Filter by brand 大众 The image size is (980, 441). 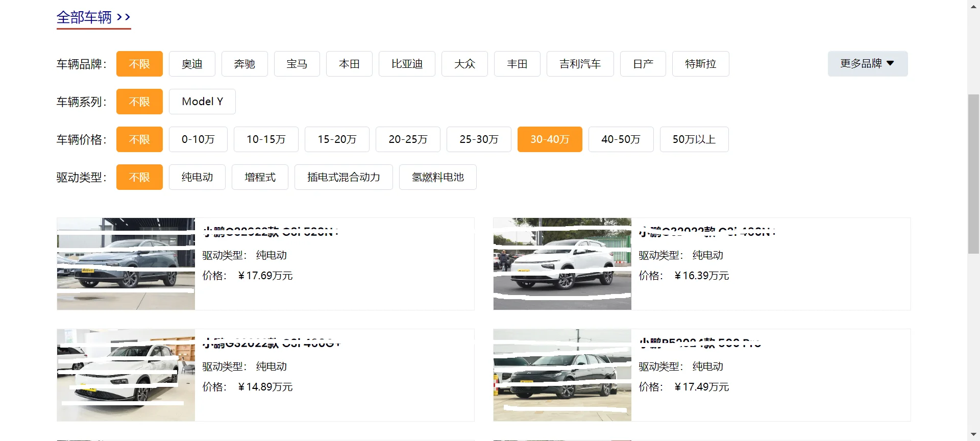pyautogui.click(x=464, y=64)
